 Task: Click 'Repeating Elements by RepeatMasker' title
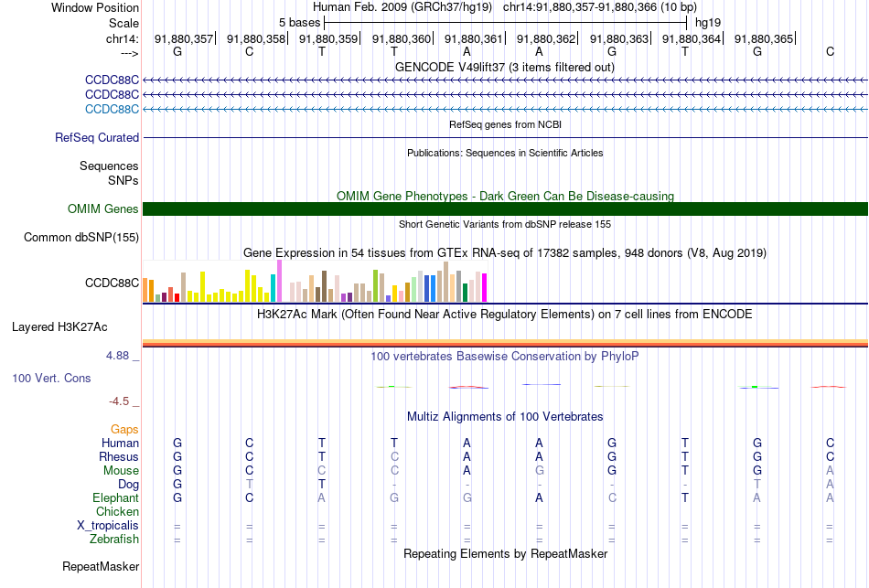(506, 553)
